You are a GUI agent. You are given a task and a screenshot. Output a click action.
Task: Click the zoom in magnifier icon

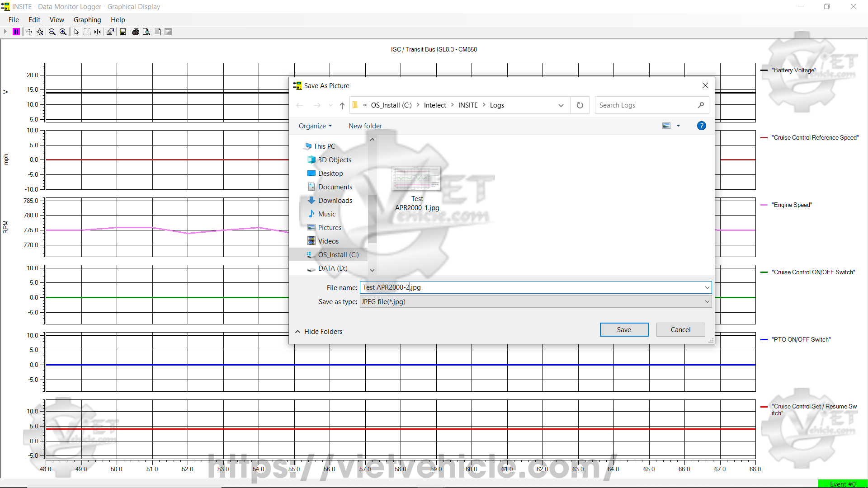(x=63, y=32)
